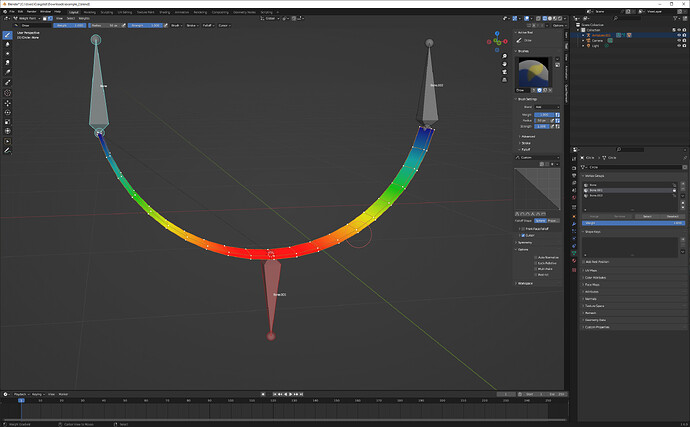Click the Blender logo menu icon
690x427 pixels.
click(x=5, y=11)
